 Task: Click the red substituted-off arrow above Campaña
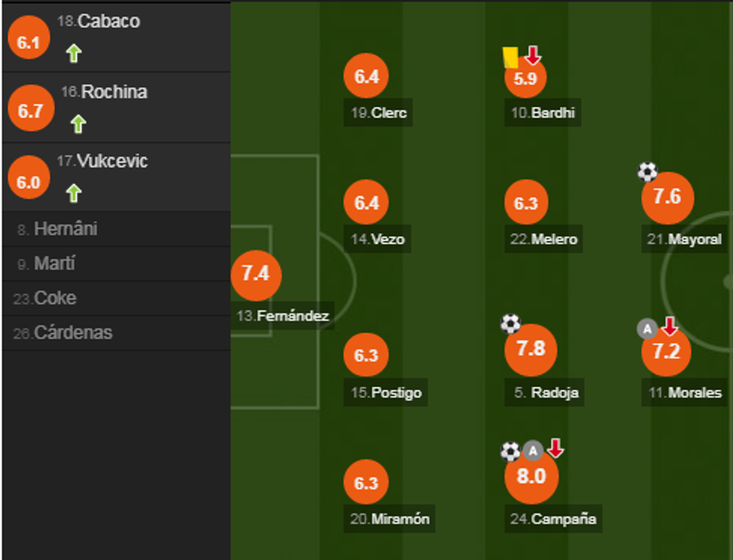pos(555,449)
